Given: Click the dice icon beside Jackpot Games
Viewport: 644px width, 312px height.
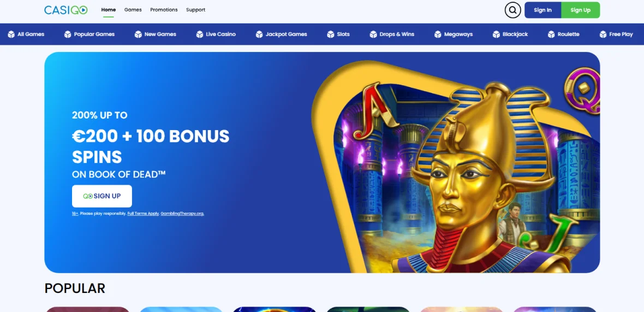Looking at the screenshot, I should pyautogui.click(x=259, y=34).
